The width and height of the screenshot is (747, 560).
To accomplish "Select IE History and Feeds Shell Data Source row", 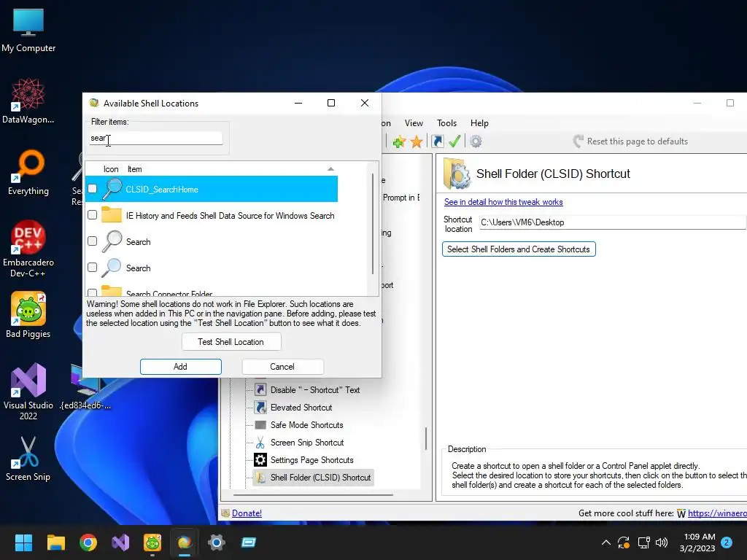I will (212, 215).
